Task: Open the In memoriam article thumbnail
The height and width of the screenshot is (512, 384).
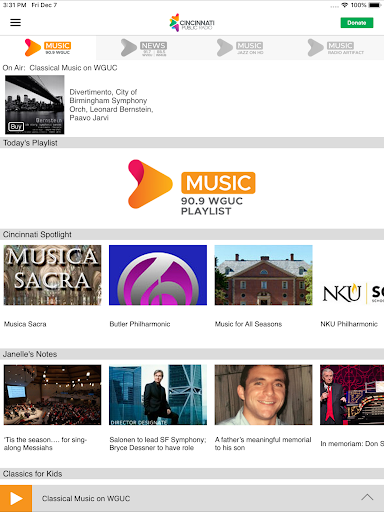Action: 352,395
